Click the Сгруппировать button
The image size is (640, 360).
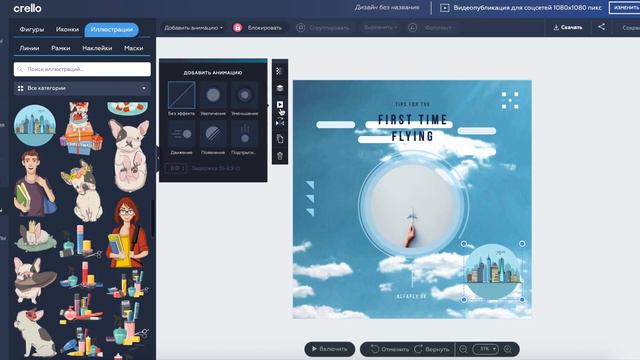[323, 28]
